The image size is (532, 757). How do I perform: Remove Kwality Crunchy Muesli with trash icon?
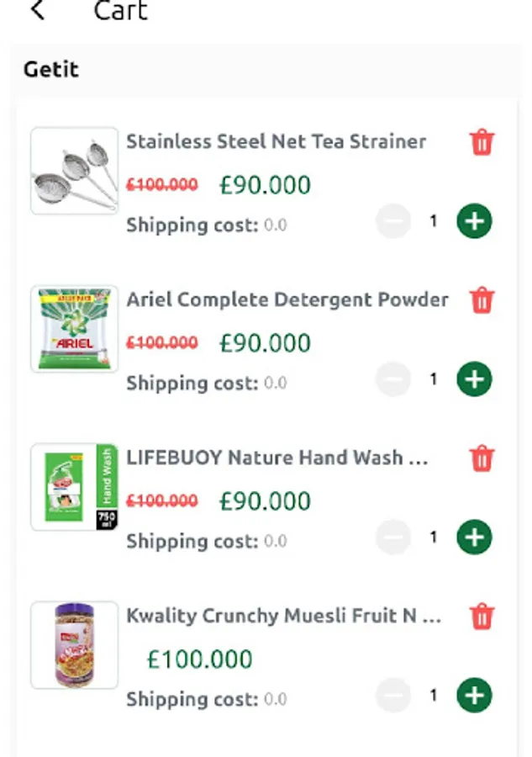point(482,617)
